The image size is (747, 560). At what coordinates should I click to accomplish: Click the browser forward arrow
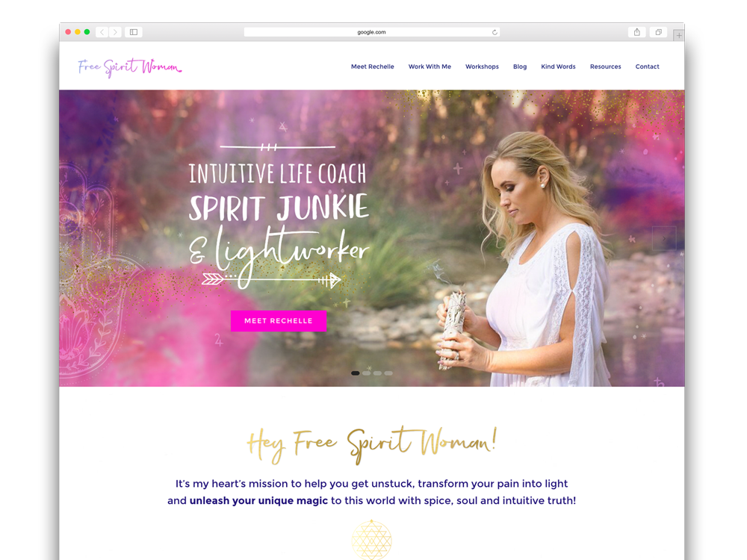(x=115, y=32)
